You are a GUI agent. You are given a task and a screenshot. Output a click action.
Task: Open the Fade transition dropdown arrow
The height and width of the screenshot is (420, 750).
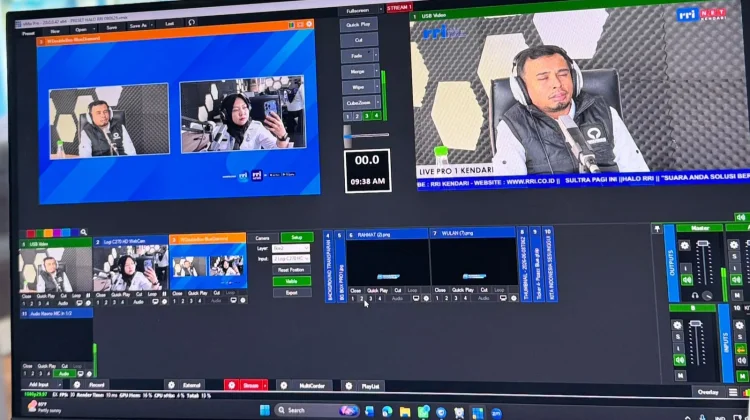pyautogui.click(x=376, y=56)
